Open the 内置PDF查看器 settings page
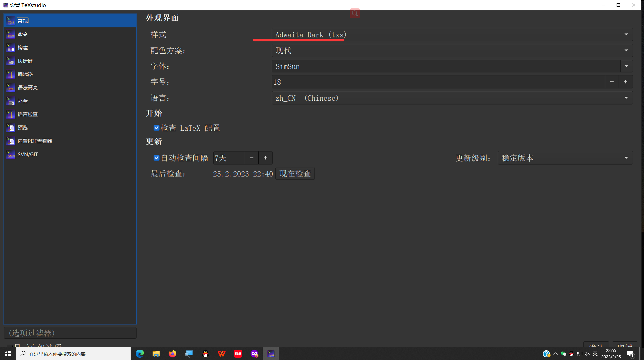This screenshot has width=644, height=360. (70, 141)
